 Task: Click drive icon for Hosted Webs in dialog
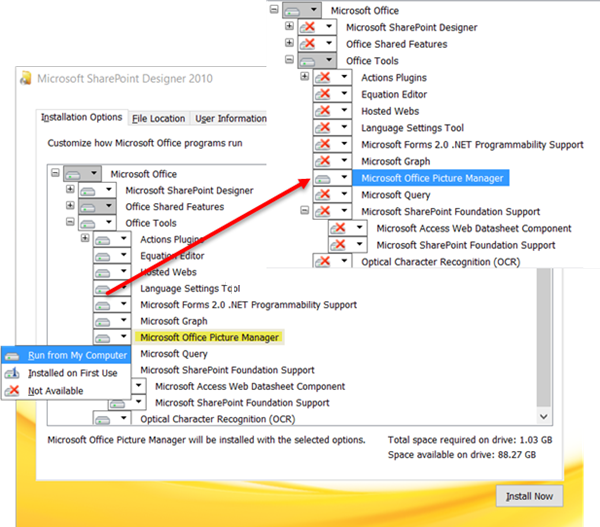pos(103,273)
